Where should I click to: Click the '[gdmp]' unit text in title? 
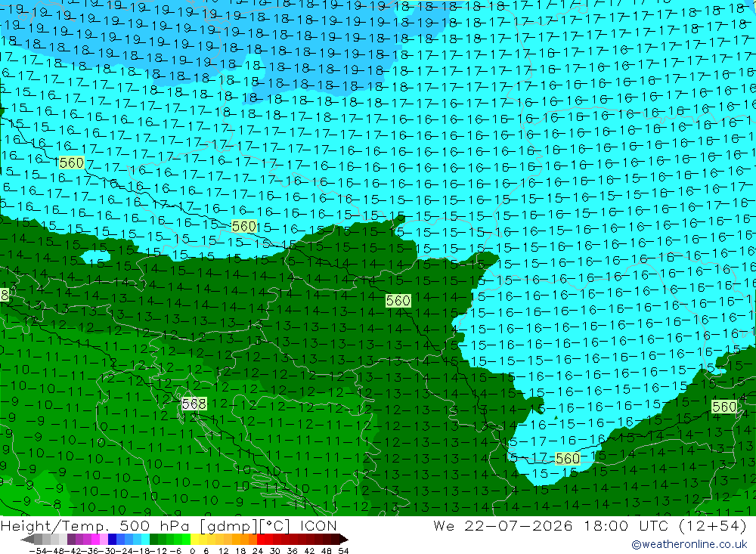[x=228, y=525]
